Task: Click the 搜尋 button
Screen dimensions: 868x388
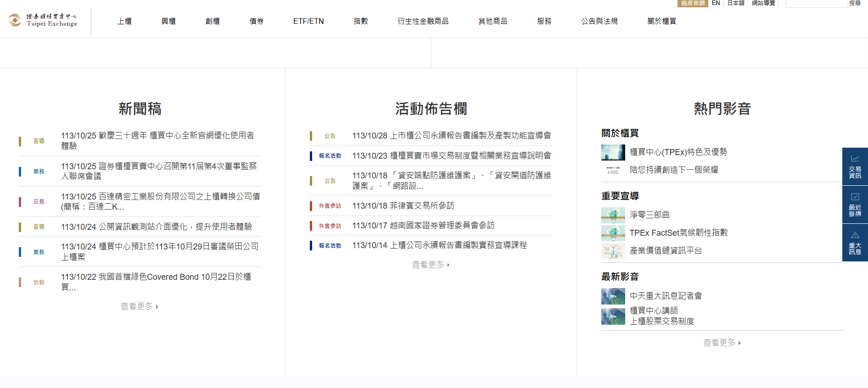Action: (855, 3)
